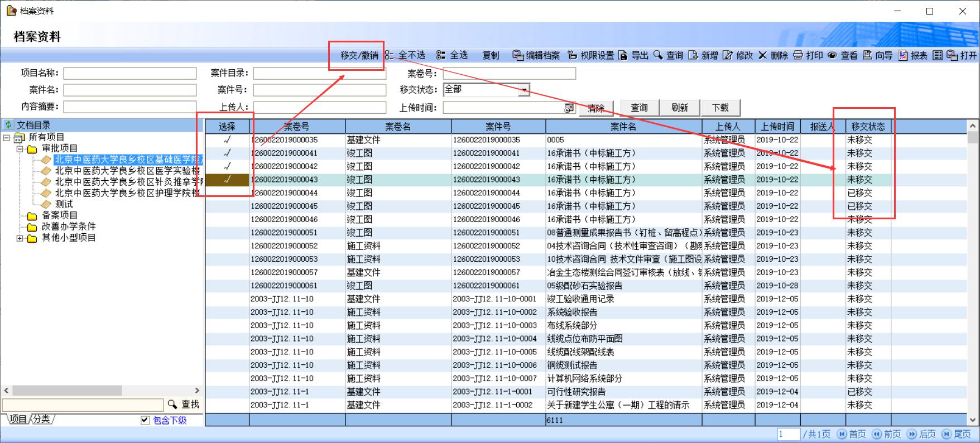Click the 删除 delete X icon
This screenshot has width=980, height=443.
point(762,55)
